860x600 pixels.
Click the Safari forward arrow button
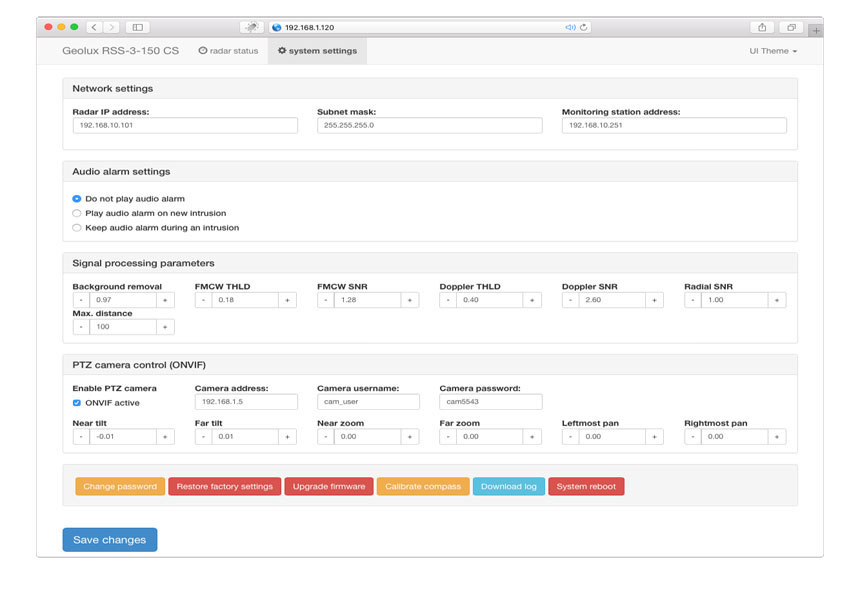[110, 27]
